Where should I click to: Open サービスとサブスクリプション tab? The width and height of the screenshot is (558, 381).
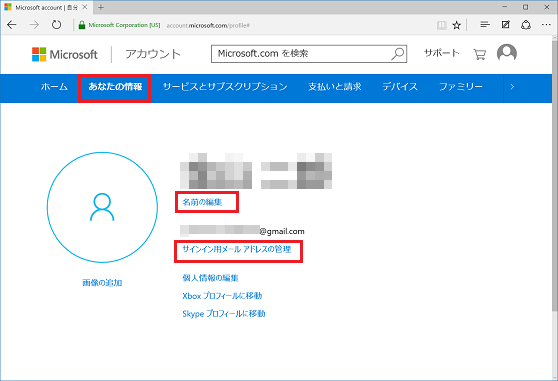click(225, 86)
